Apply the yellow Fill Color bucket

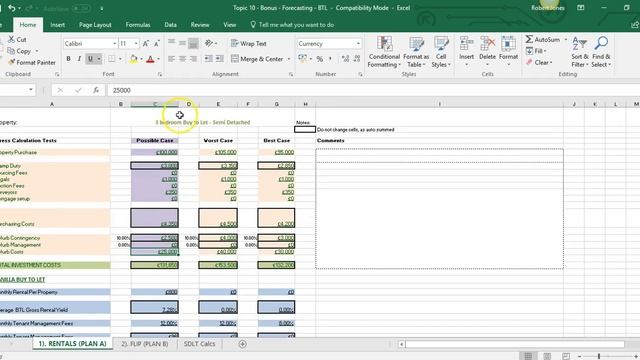(x=133, y=59)
